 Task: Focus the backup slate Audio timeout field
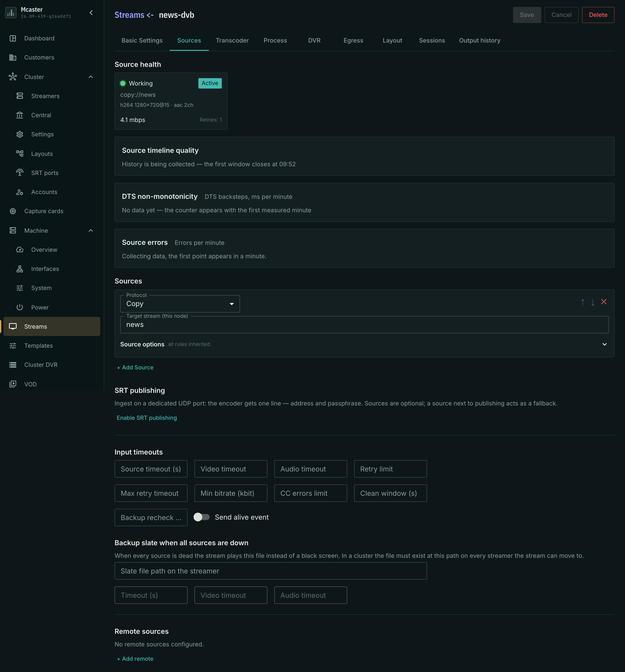[311, 595]
